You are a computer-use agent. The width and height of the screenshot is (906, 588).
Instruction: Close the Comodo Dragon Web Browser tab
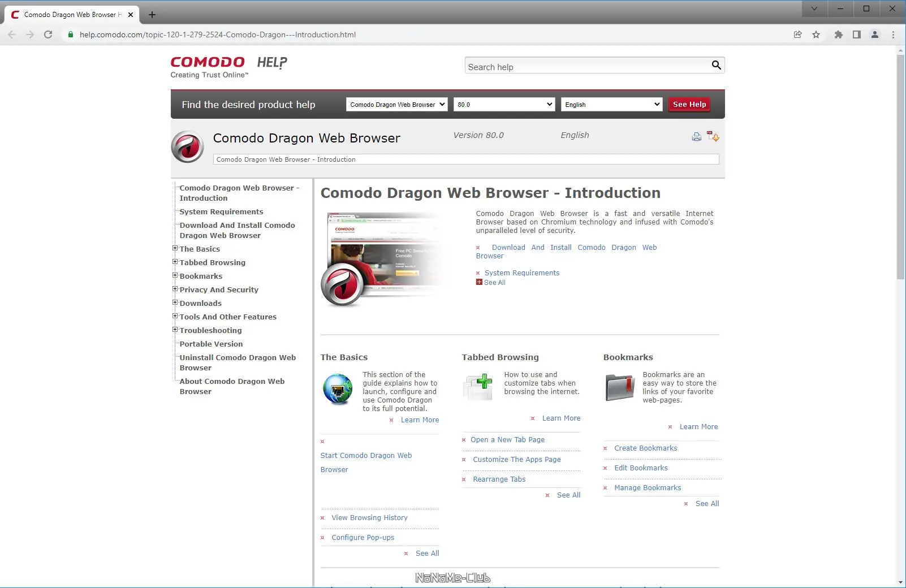coord(131,15)
